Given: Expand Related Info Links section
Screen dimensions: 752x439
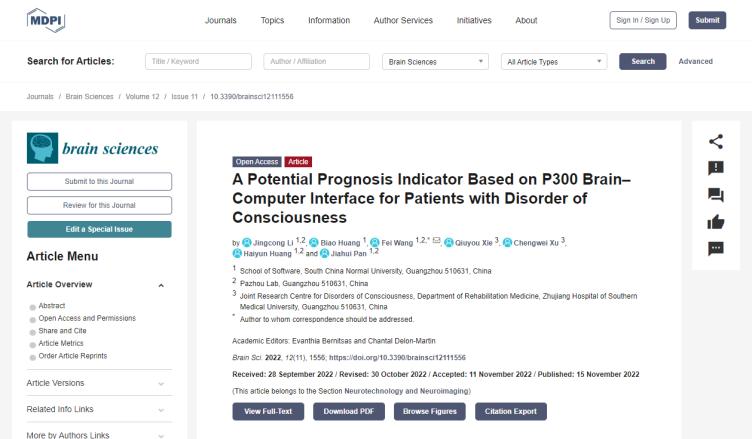Looking at the screenshot, I should click(99, 409).
